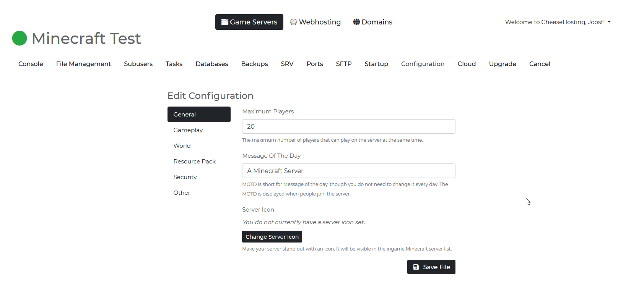Switch to the Console tab
Screen dimensions: 644x304
(31, 64)
